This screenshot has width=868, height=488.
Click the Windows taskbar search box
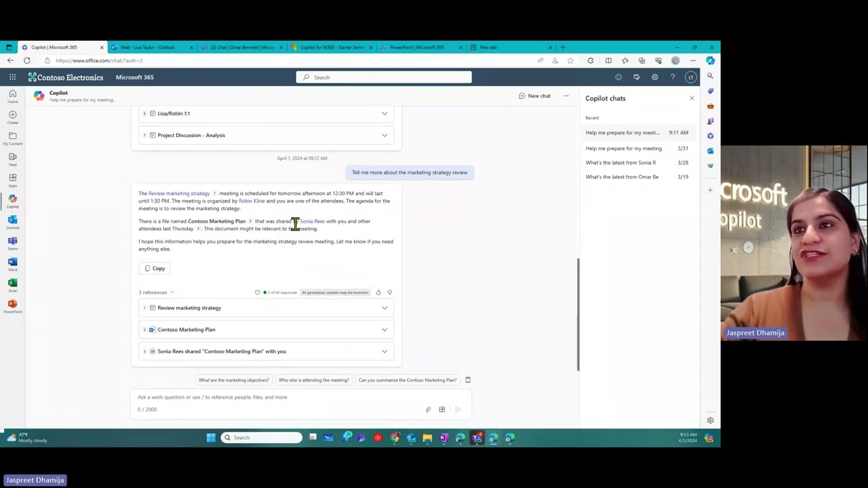coord(262,438)
